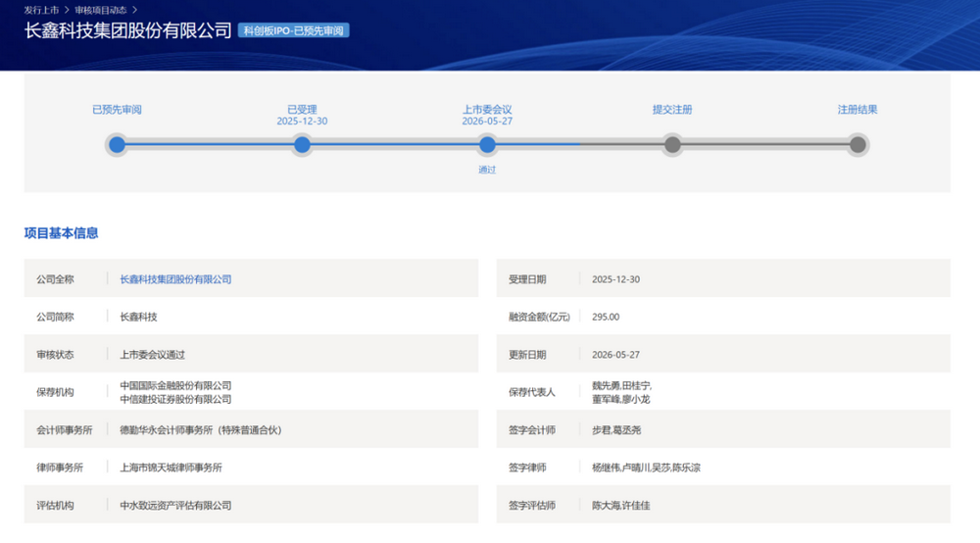
Task: Click the 保荐代表人 field label
Action: tap(532, 392)
